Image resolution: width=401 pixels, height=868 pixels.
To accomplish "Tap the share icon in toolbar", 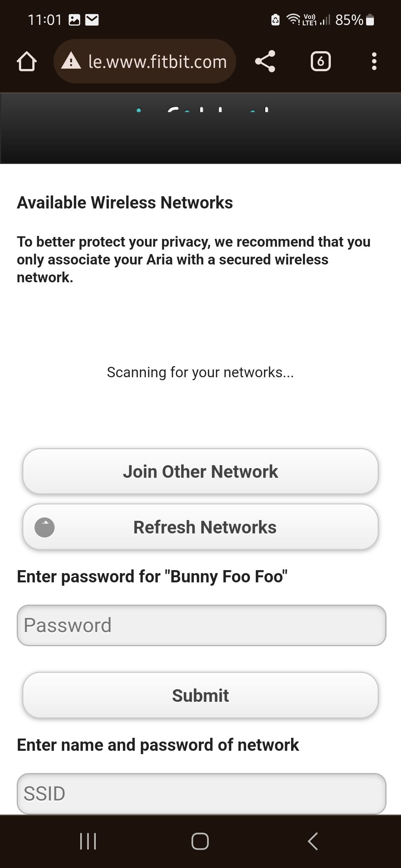I will point(265,61).
